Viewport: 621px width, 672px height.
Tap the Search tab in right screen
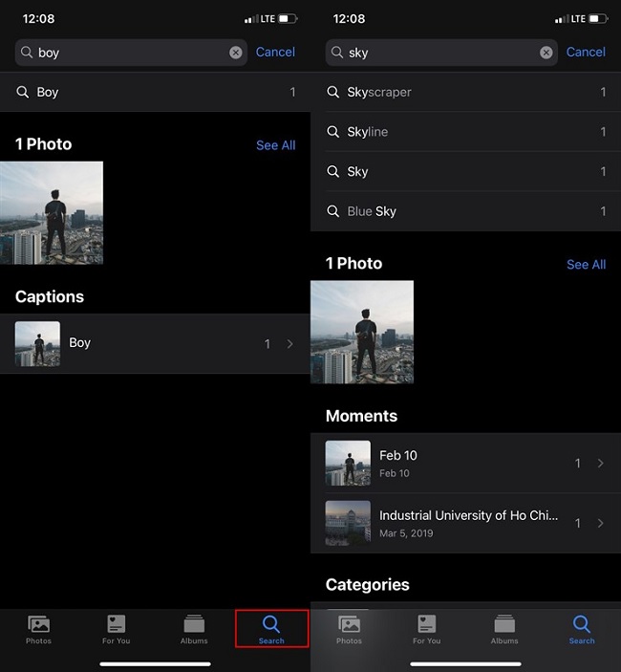point(582,629)
